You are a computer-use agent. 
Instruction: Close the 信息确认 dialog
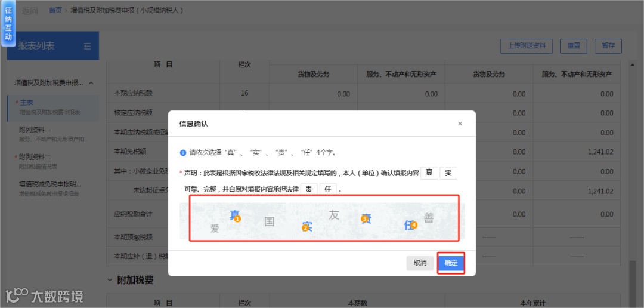click(460, 124)
